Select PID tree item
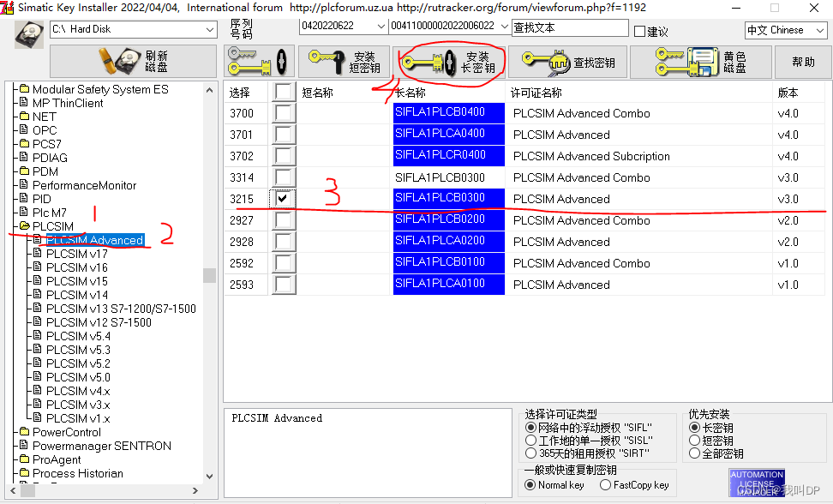Screen dimensions: 833x504 [41, 199]
